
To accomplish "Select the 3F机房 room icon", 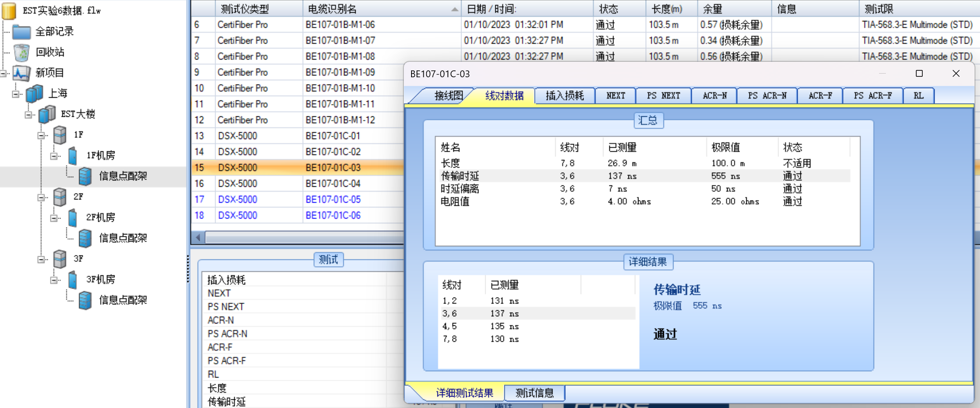I will point(73,279).
